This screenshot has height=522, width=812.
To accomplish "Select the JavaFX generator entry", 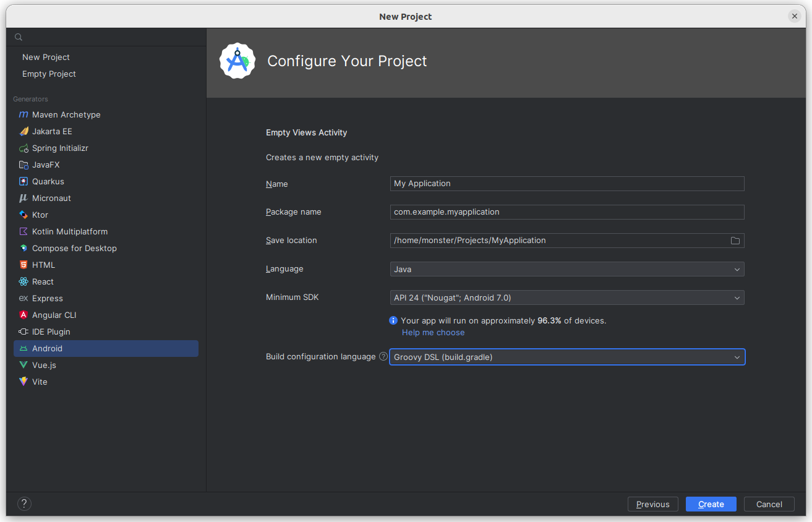I will pos(106,165).
